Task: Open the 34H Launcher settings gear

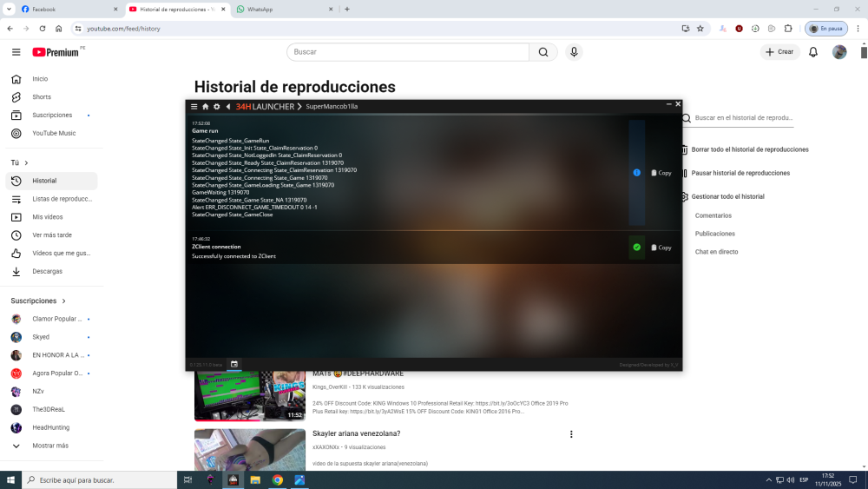Action: (217, 106)
